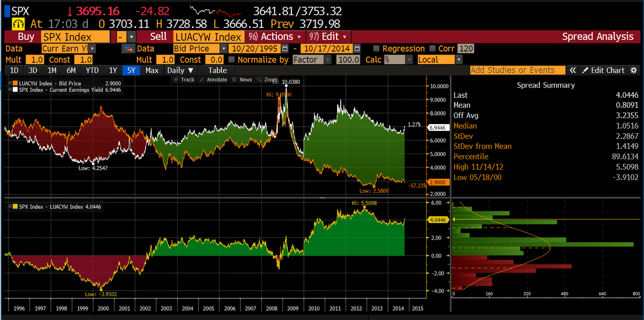The width and height of the screenshot is (644, 320).
Task: Select the 1M range tab
Action: (x=52, y=70)
